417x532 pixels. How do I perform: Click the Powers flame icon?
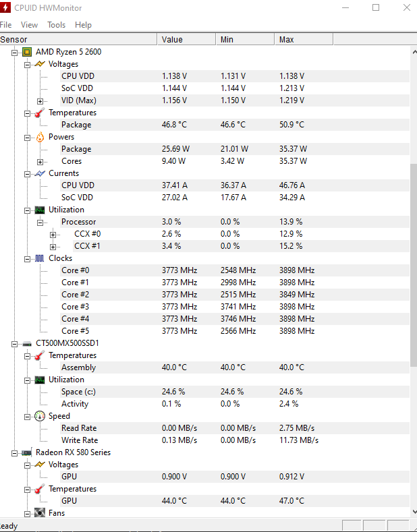[40, 137]
